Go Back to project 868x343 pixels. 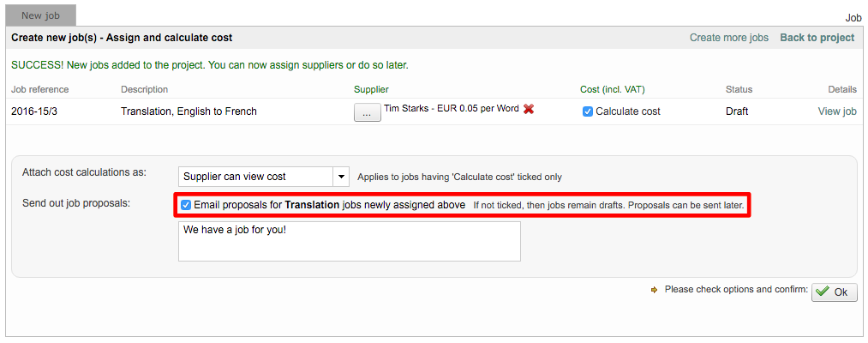click(x=817, y=38)
